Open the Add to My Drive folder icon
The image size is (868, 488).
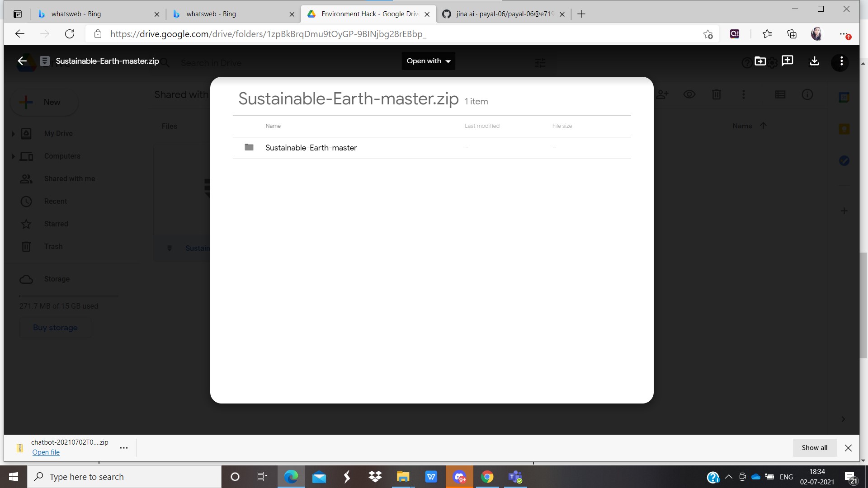760,61
